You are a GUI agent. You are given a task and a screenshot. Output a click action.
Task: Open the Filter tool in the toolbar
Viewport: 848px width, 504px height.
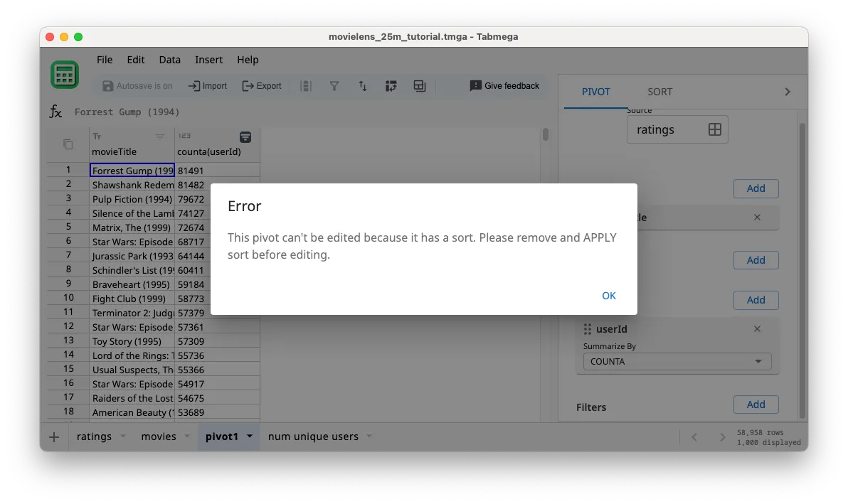(334, 85)
